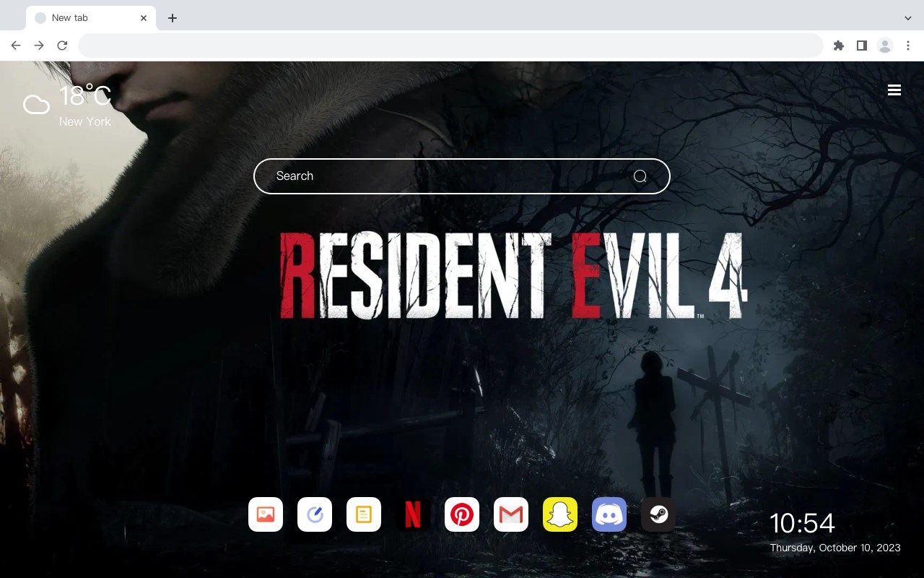Close the New tab tab
Screen dimensions: 924x578
pyautogui.click(x=144, y=18)
